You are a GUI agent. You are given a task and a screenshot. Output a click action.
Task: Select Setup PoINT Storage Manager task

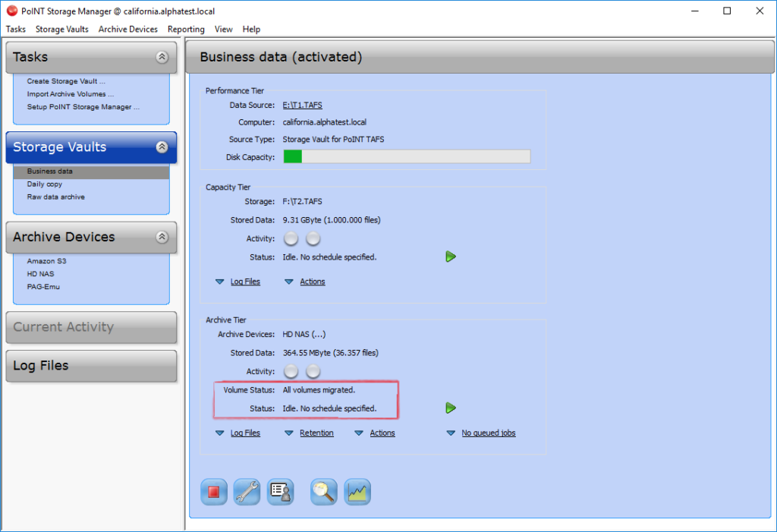(x=83, y=106)
